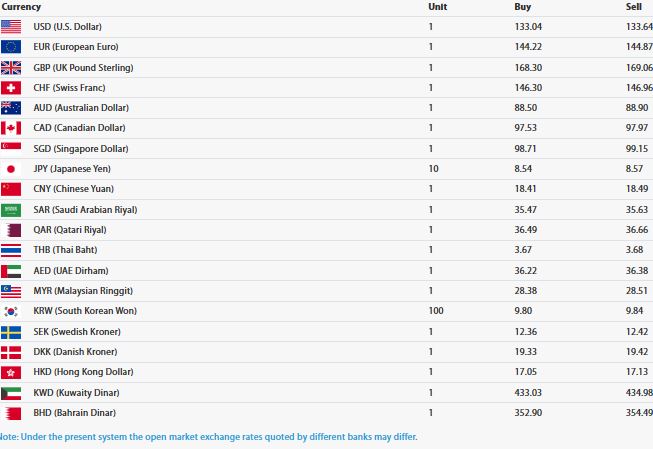Select the USD (U.S. Dollar) label
653x449 pixels.
click(x=67, y=27)
